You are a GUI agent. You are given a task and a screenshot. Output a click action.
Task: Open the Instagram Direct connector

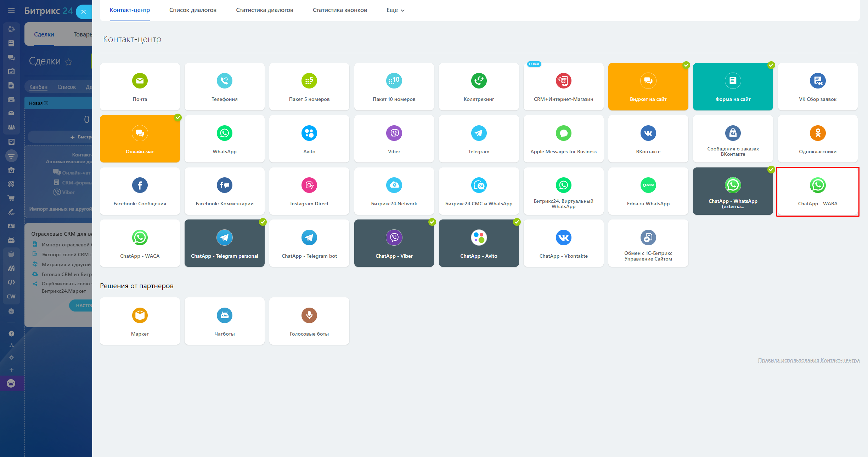point(309,191)
